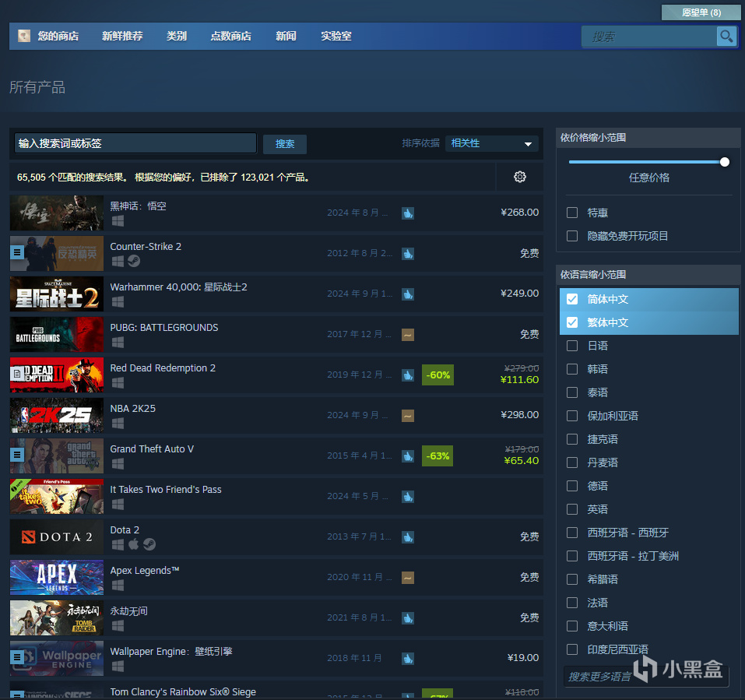Click the SteamOS icon under Dota 2
Screen dimensions: 745x700
coord(149,544)
